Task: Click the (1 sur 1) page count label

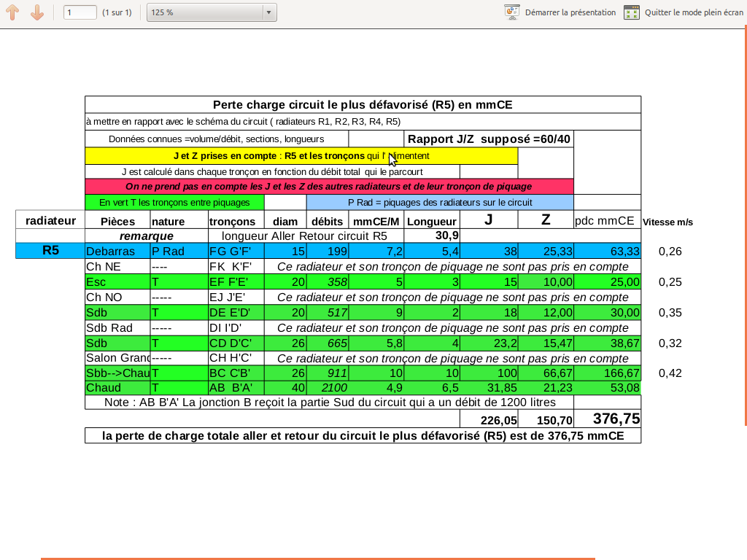Action: click(x=117, y=12)
